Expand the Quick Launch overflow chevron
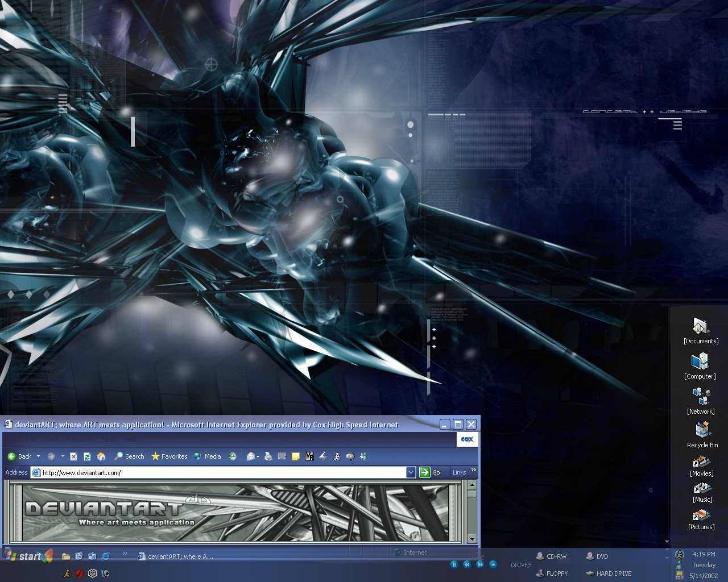The width and height of the screenshot is (728, 582). click(125, 553)
